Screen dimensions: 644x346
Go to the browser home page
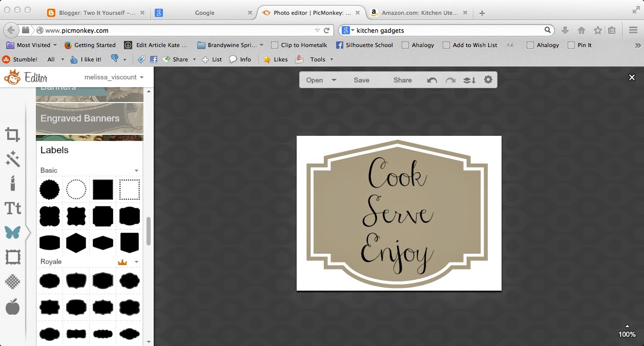(581, 30)
